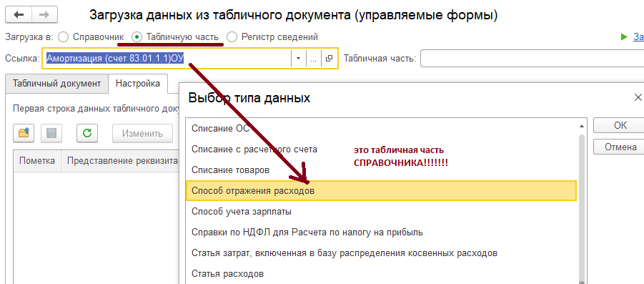644x284 pixels.
Task: Open the linked item with the Ссылка field's open icon
Action: tap(329, 59)
